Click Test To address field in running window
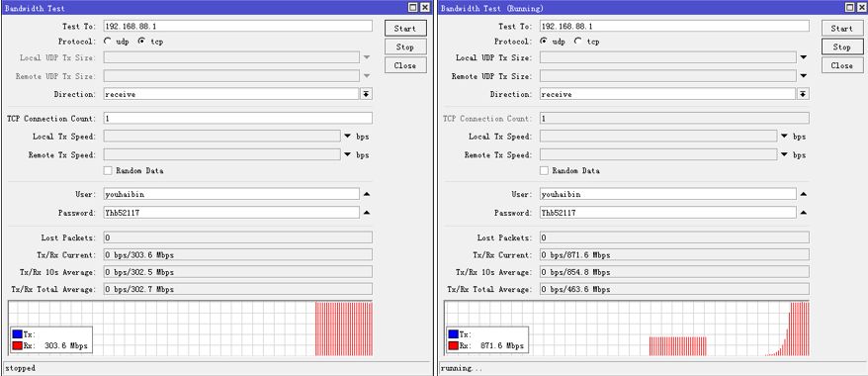The image size is (868, 376). 674,26
